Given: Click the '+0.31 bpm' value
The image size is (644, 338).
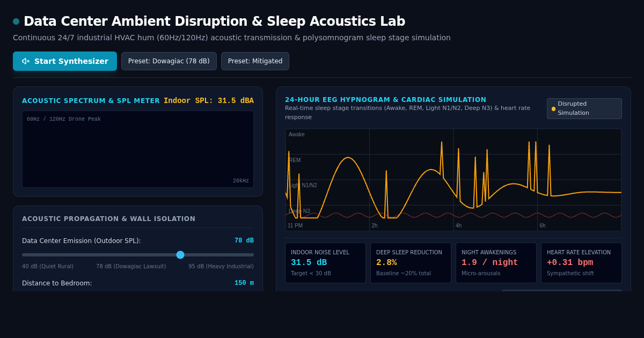Looking at the screenshot, I should [x=570, y=262].
